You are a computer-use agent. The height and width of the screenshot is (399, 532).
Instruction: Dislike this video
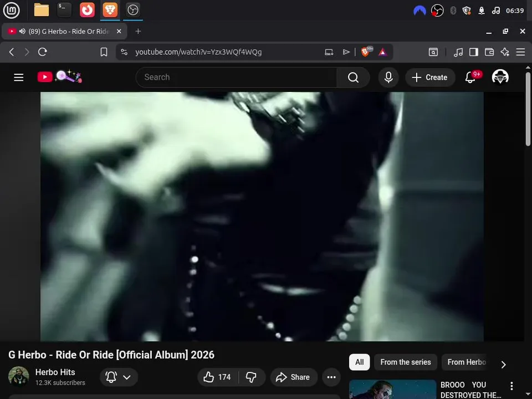[252, 377]
